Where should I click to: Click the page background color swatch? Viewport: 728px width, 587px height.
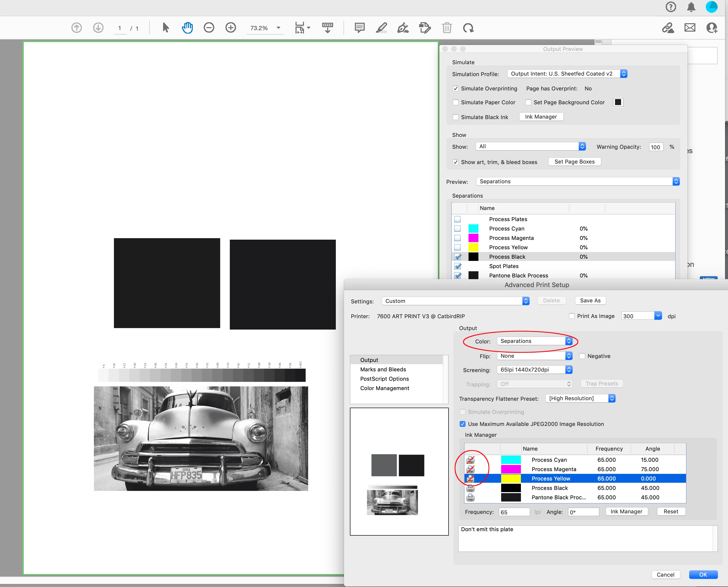618,103
